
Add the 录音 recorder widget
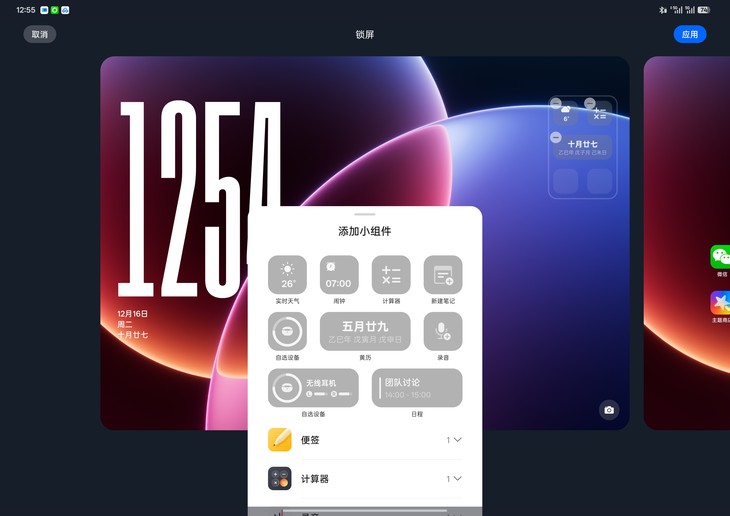443,331
